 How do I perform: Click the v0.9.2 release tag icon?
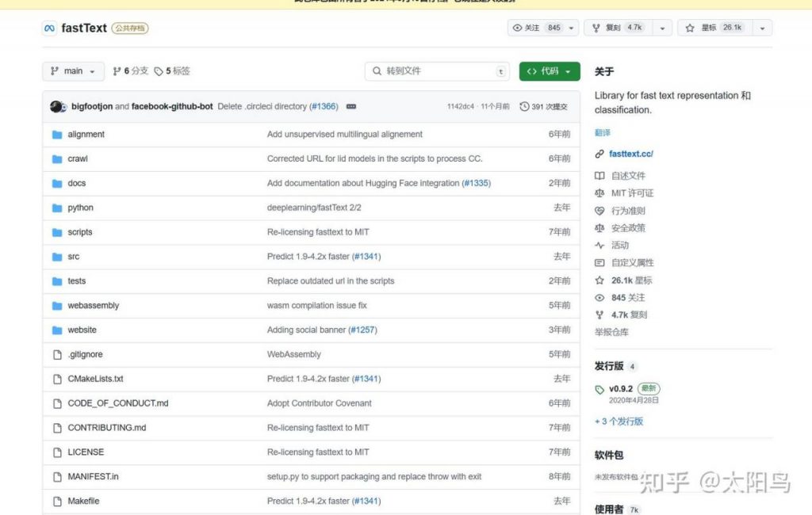click(599, 390)
